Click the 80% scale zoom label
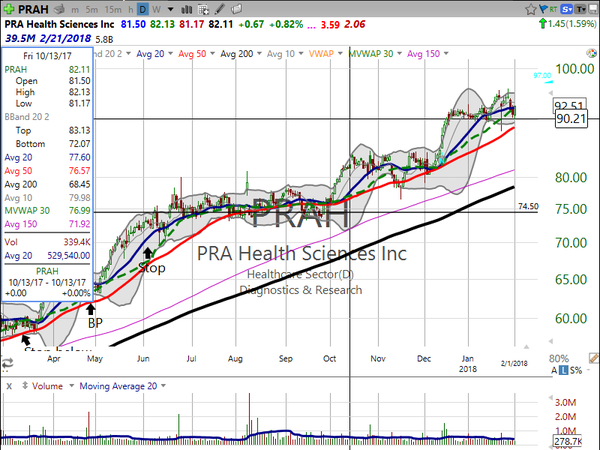Viewport: 600px width, 450px height. (x=559, y=359)
